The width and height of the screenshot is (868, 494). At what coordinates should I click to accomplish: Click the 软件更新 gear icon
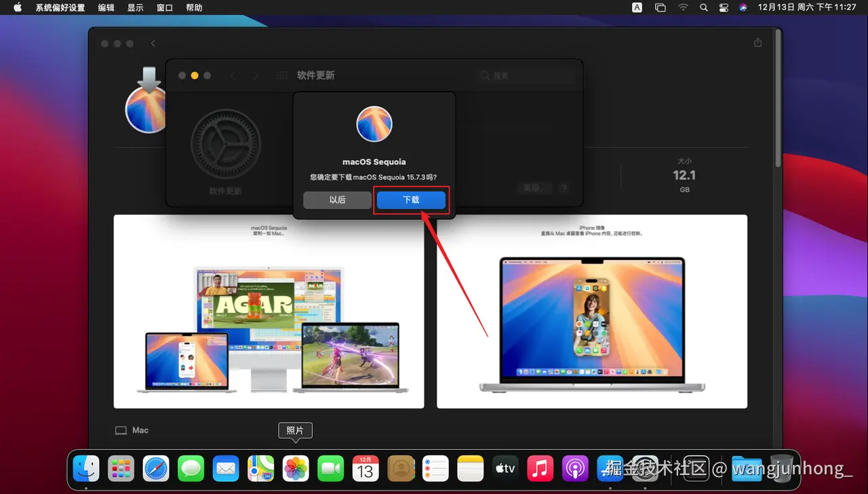[x=226, y=145]
